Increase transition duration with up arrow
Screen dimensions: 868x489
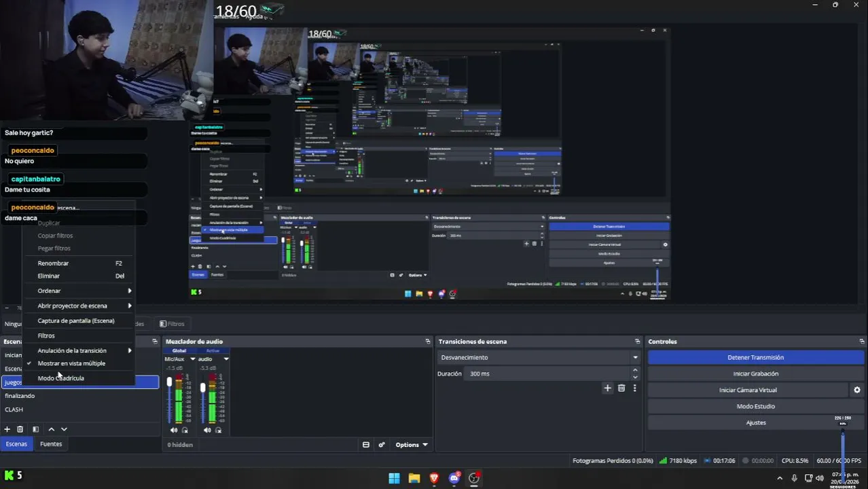tap(635, 371)
